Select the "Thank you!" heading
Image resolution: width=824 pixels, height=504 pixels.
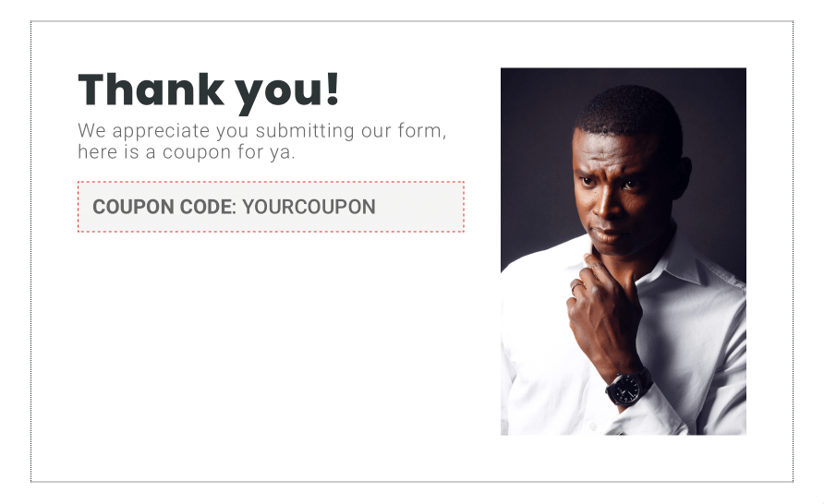pos(209,91)
